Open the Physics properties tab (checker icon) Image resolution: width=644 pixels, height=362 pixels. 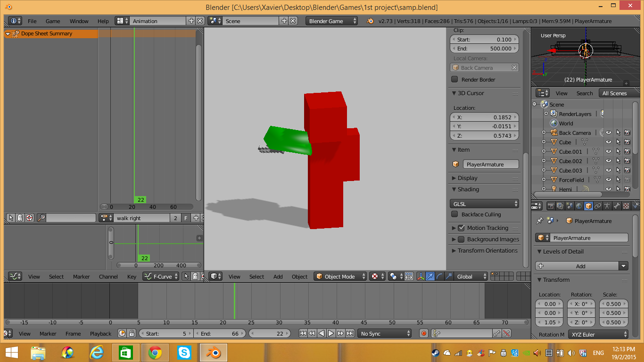626,206
